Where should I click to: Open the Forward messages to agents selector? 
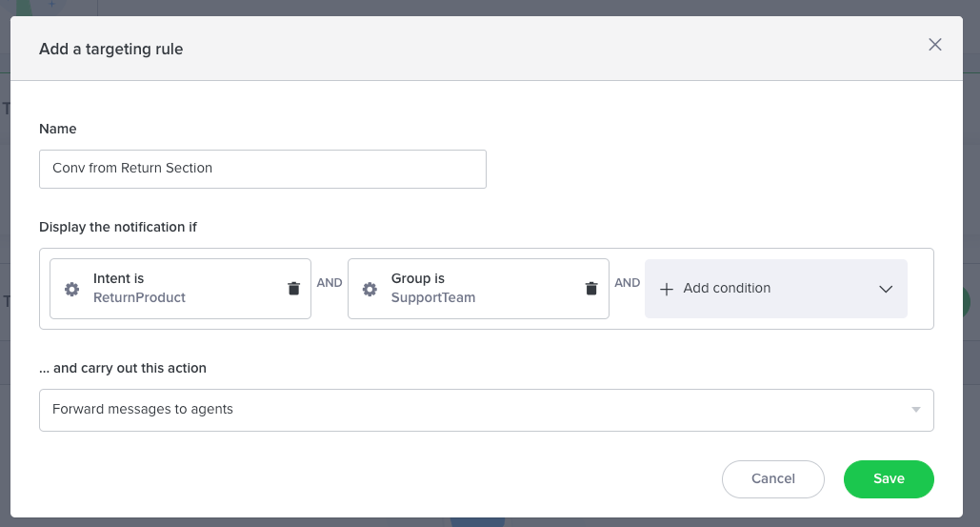click(x=476, y=410)
